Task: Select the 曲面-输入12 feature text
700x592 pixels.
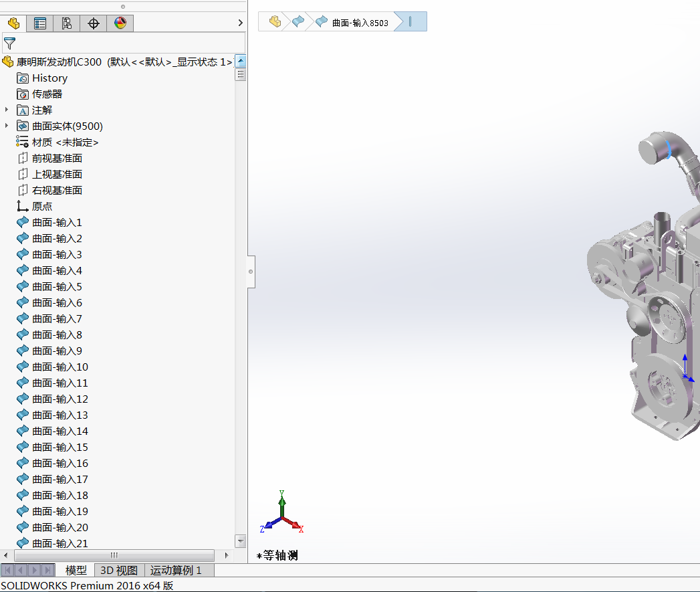Action: click(60, 399)
